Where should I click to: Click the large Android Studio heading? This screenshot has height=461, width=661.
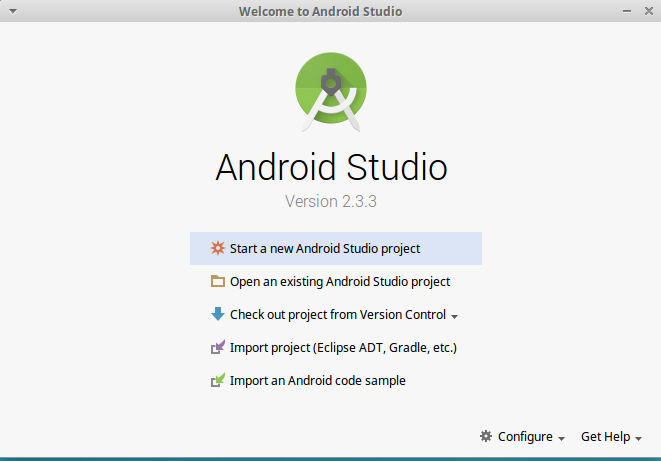[331, 167]
